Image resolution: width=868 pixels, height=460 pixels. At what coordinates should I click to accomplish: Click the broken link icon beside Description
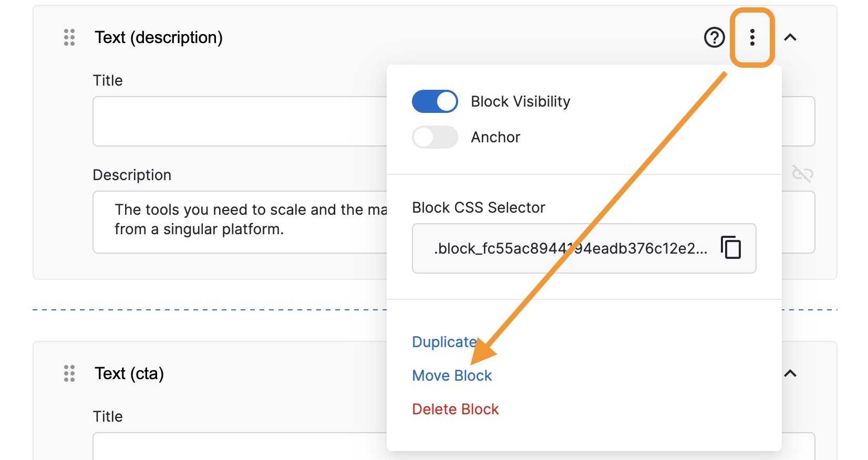[x=802, y=173]
